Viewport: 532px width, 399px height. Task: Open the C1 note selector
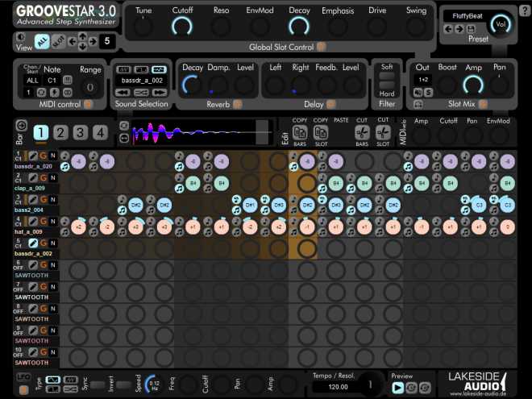point(52,81)
